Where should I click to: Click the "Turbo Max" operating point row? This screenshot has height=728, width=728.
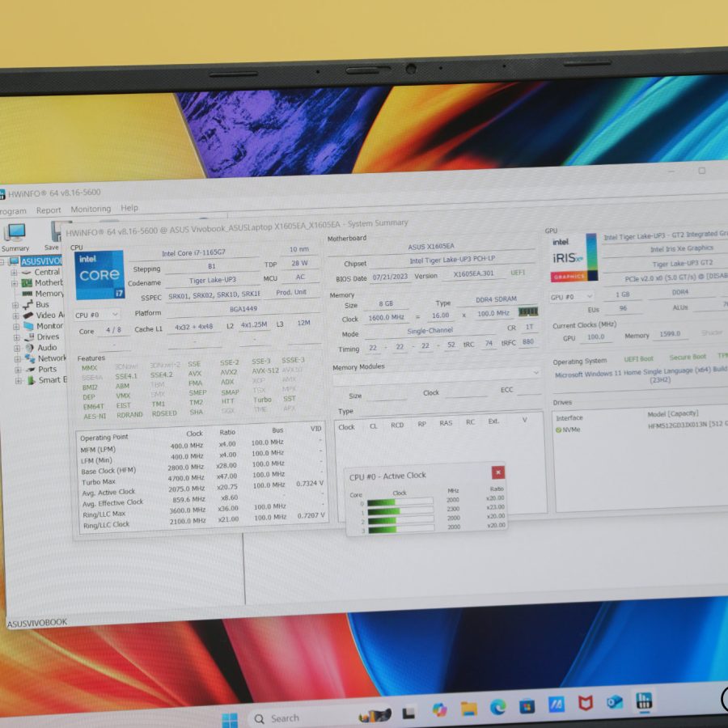202,479
